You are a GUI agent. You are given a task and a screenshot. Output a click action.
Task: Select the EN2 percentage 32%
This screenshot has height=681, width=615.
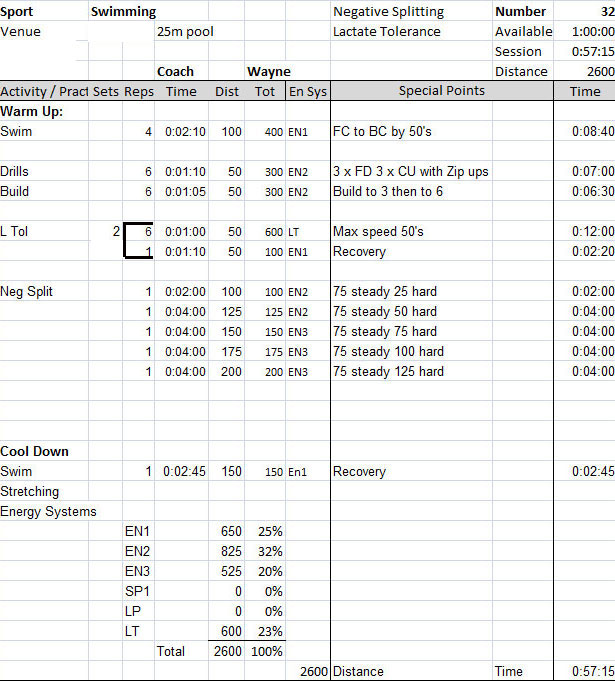[x=270, y=551]
